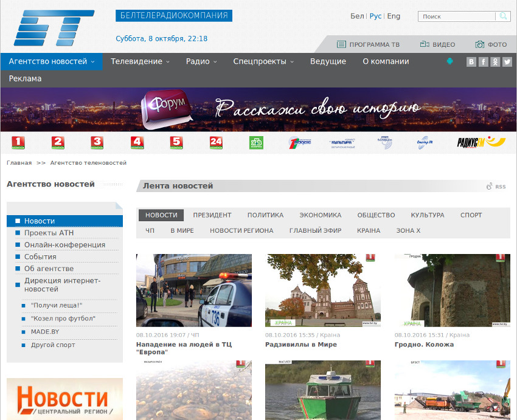Expand the Спецпроекты dropdown menu
This screenshot has height=420, width=517.
pos(263,61)
